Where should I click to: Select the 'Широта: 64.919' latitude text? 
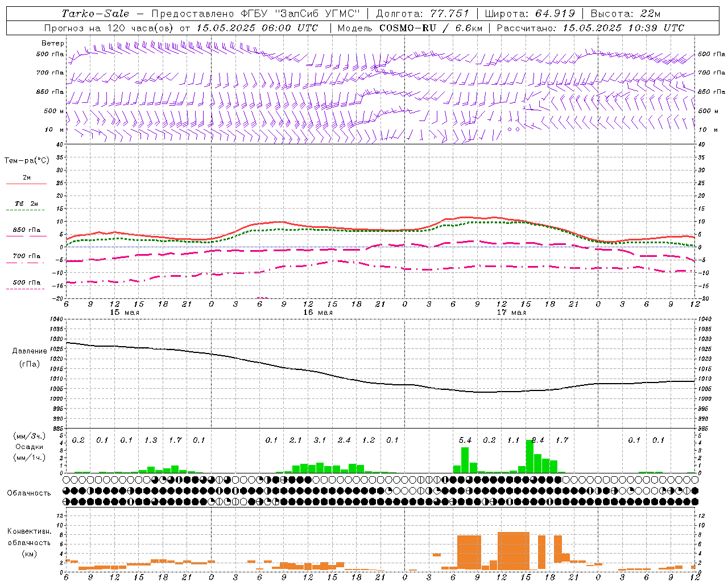pos(530,14)
